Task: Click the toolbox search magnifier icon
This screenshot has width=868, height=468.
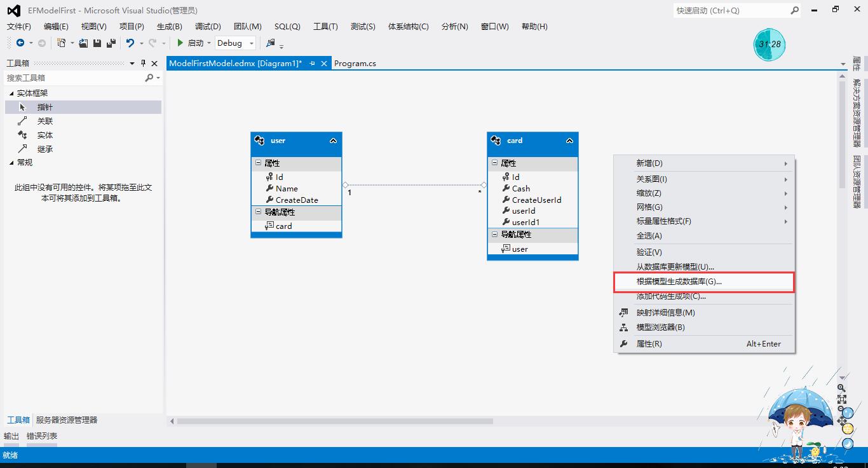Action: click(x=149, y=78)
